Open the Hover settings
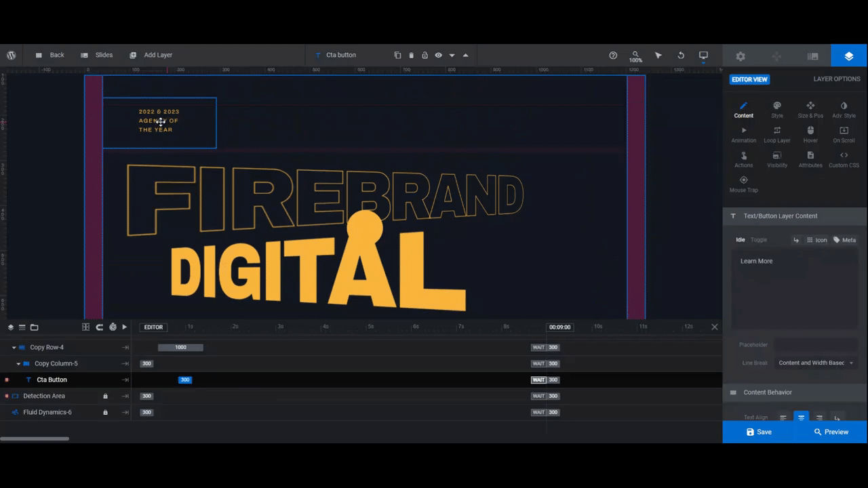 [810, 135]
